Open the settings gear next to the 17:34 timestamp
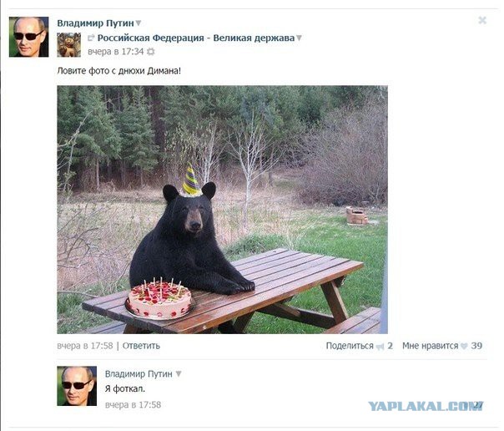504x431 pixels. (150, 52)
